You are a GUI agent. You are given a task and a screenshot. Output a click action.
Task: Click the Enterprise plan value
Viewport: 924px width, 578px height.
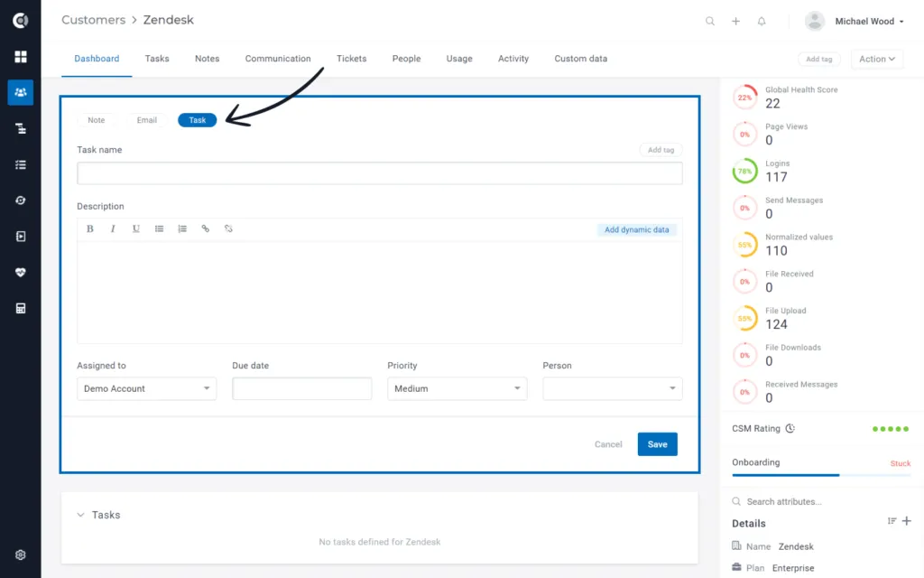coord(793,568)
